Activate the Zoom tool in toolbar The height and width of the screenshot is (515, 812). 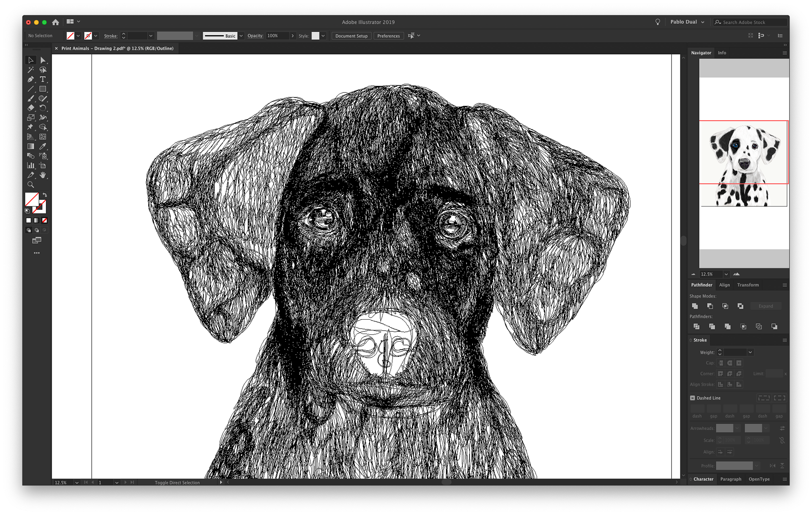(30, 185)
